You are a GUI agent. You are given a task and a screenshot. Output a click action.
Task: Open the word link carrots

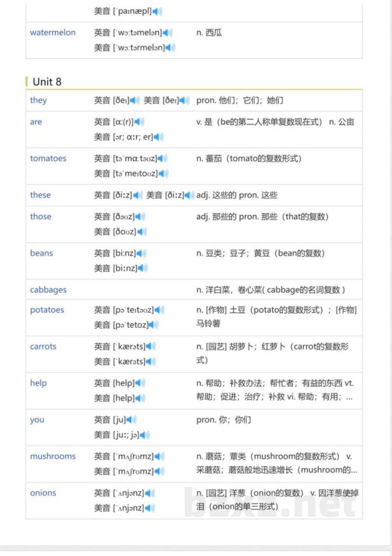tap(43, 347)
